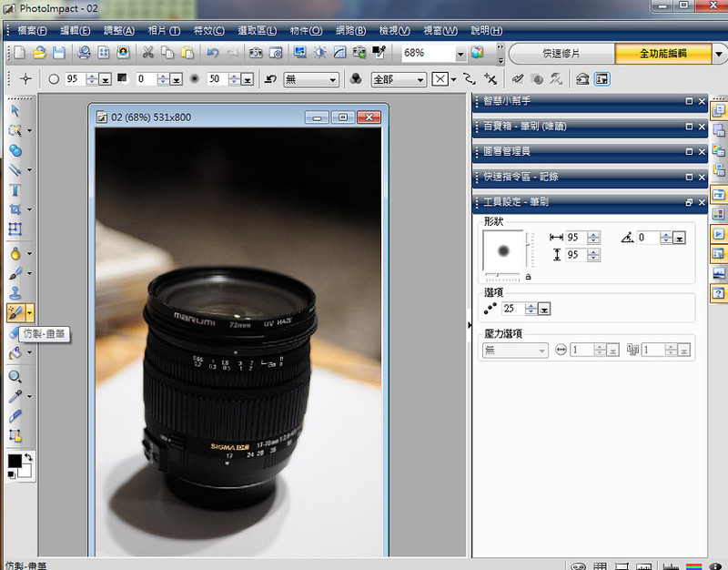Expand the 快速指令區 - 記錄 panel
The height and width of the screenshot is (570, 728).
pos(689,177)
